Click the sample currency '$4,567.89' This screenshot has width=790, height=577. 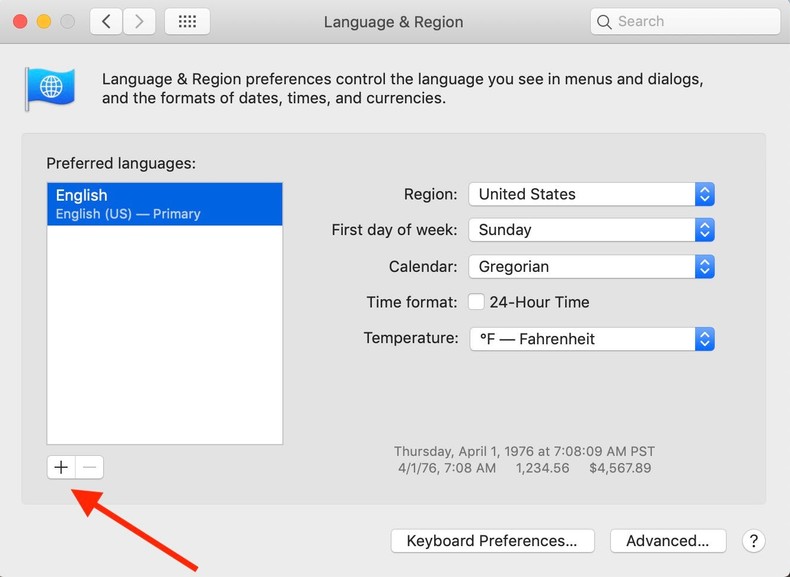(620, 468)
